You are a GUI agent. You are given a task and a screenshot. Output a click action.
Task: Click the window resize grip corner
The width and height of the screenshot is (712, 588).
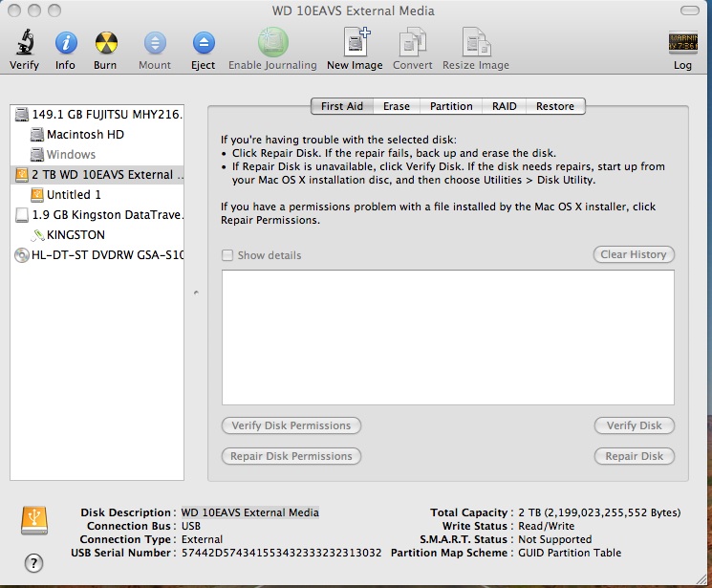click(701, 578)
